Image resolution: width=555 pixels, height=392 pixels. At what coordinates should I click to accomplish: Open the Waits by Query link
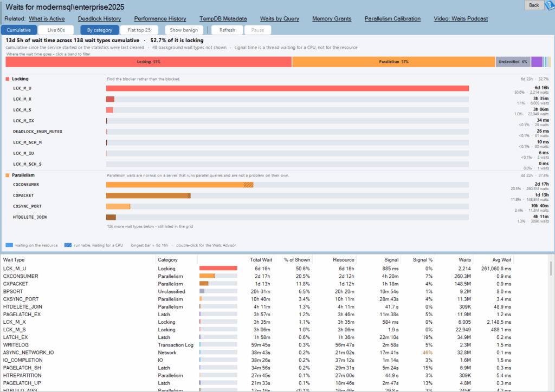[280, 19]
